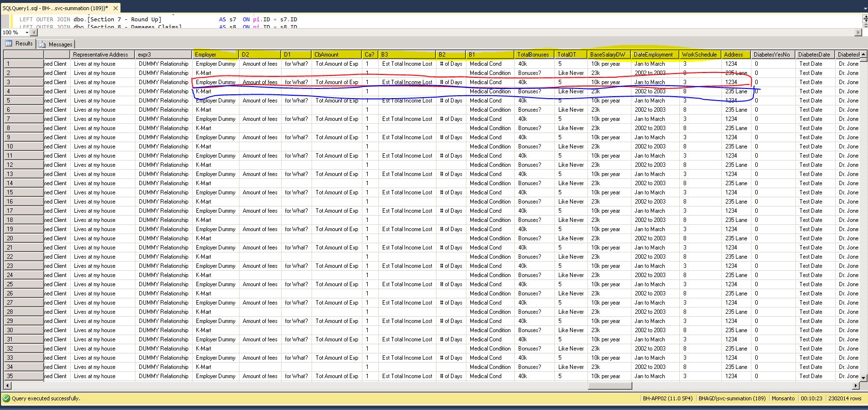The image size is (868, 410).
Task: Switch to the Results tab
Action: point(19,44)
